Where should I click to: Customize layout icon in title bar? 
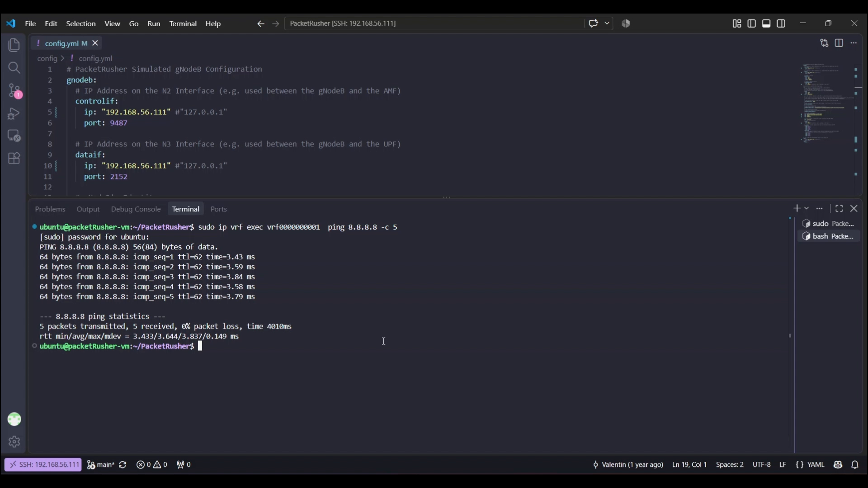click(737, 23)
